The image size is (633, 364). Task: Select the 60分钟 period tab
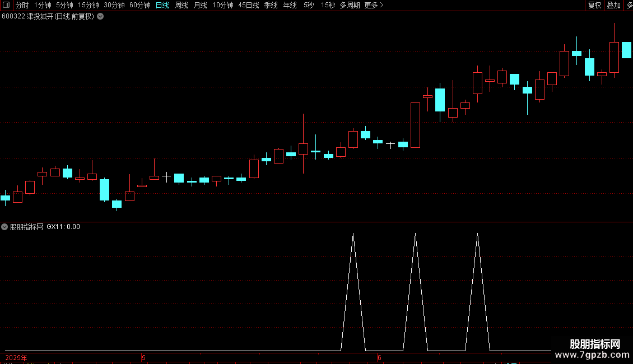tap(140, 5)
